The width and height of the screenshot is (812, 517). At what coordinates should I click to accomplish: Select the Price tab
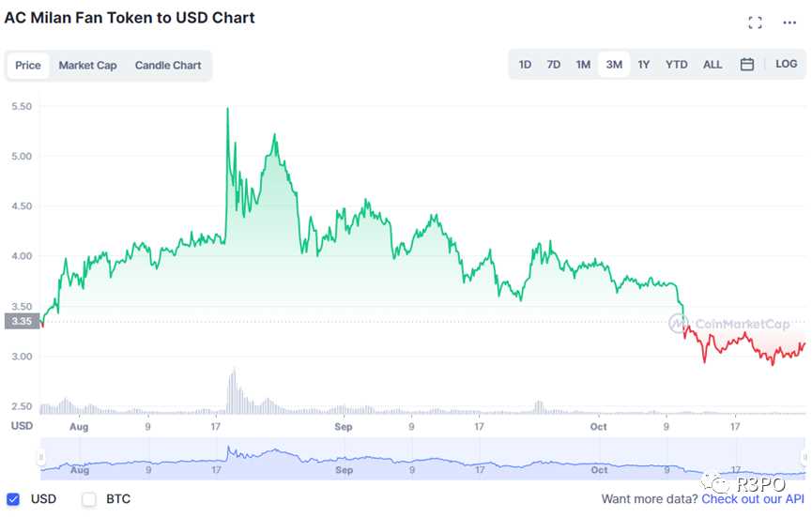[x=28, y=66]
